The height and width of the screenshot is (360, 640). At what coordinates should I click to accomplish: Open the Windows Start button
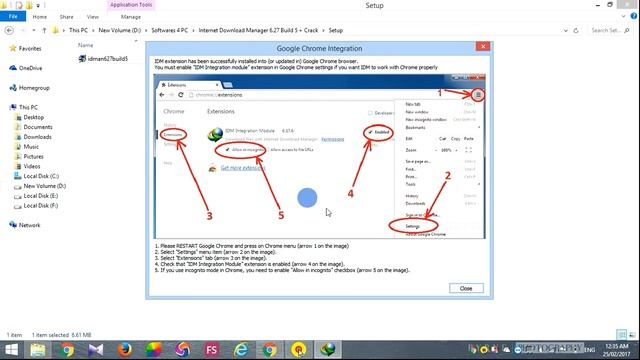[x=11, y=350]
